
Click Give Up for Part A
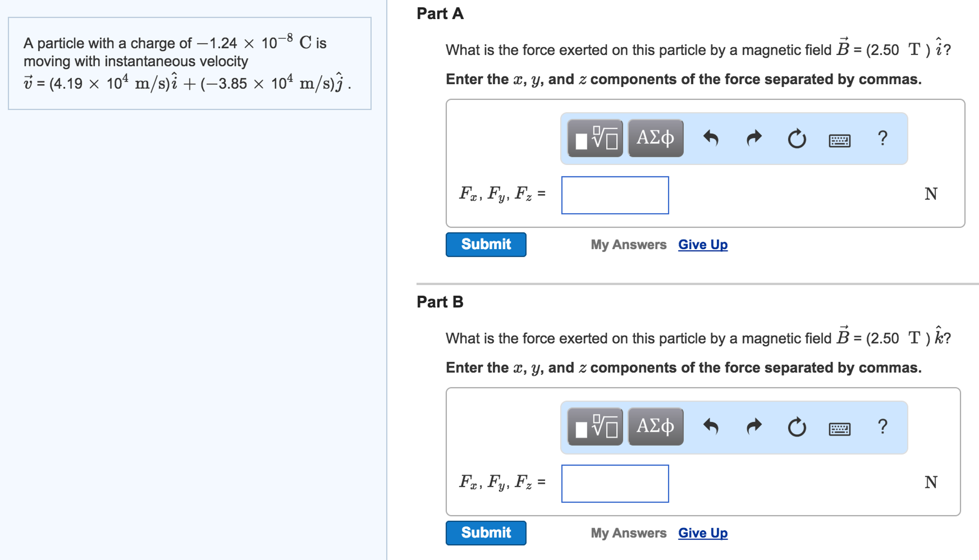coord(702,244)
